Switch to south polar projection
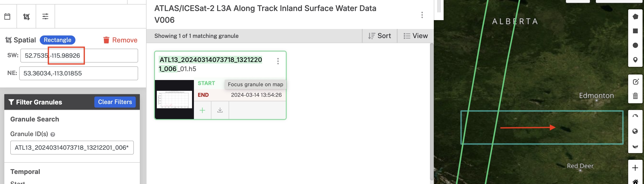Screen dimensions: 644x184 (x=635, y=146)
